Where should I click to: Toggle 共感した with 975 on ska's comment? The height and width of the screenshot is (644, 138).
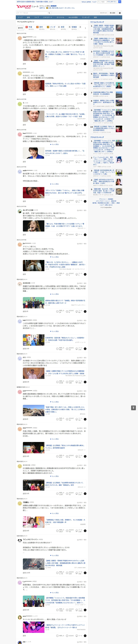[60, 456]
